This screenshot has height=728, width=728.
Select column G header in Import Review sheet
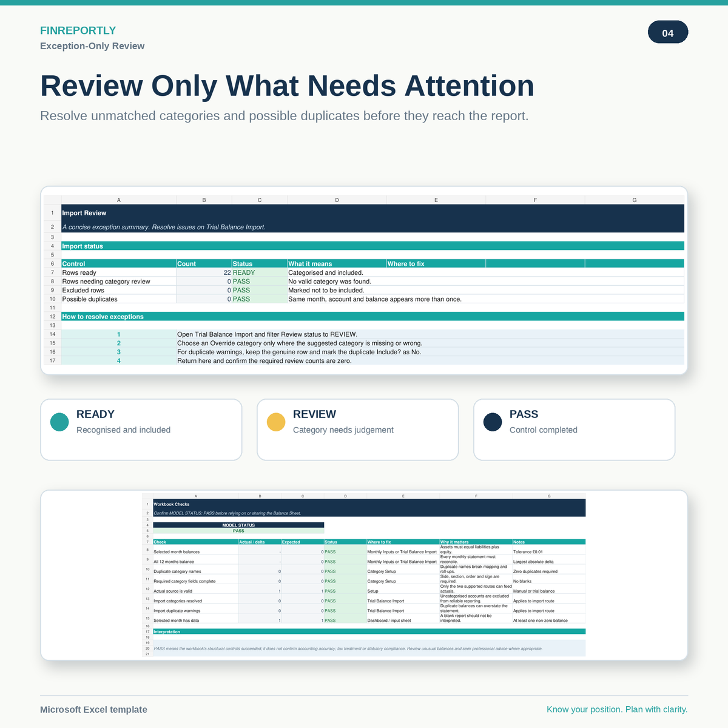point(635,200)
